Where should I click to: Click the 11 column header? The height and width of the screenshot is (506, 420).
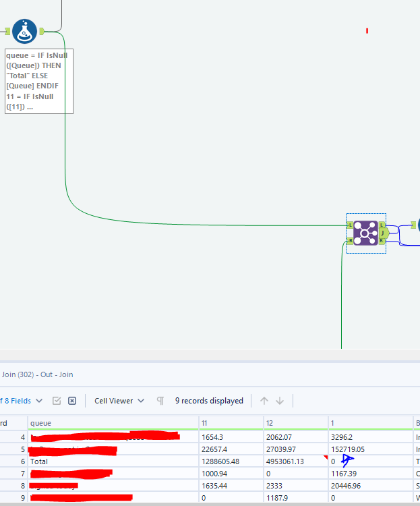[231, 423]
